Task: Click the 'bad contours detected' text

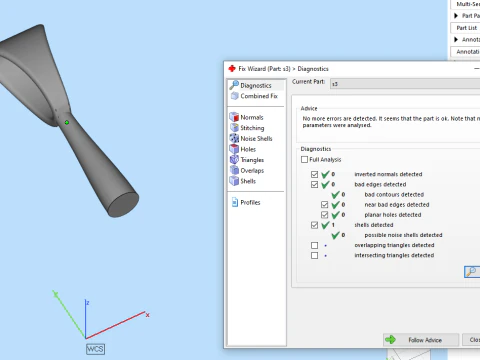Action: pos(394,194)
